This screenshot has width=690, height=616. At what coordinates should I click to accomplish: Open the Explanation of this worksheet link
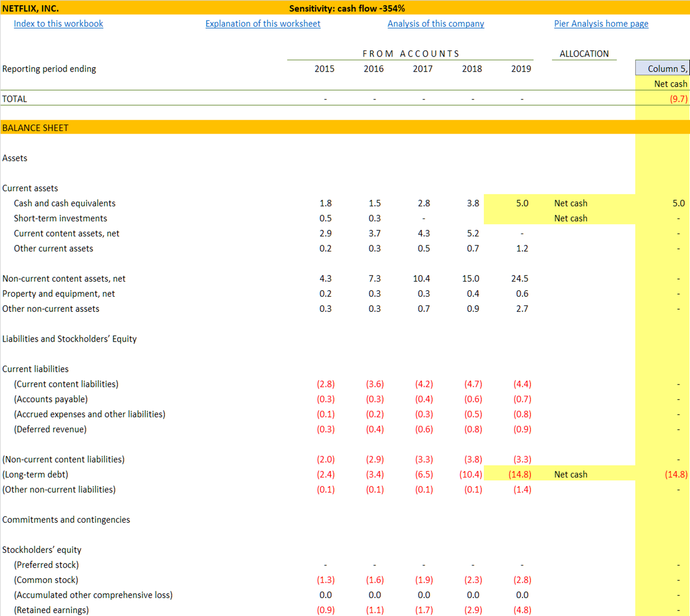263,23
